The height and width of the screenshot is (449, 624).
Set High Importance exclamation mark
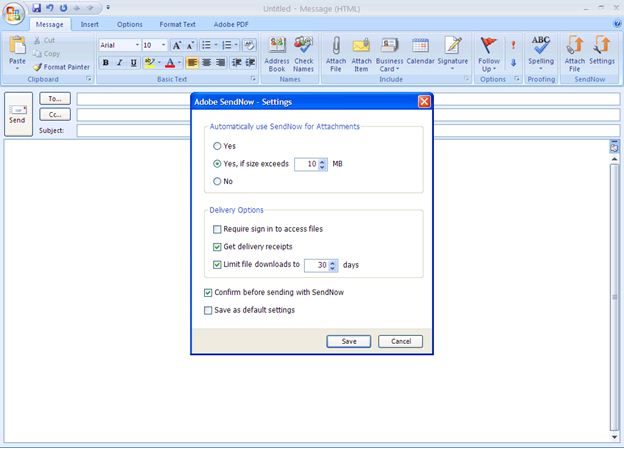tap(513, 45)
